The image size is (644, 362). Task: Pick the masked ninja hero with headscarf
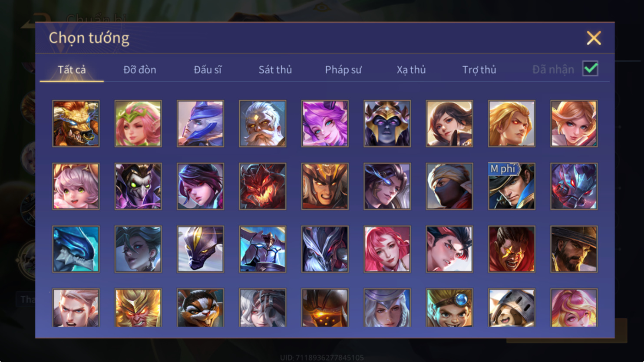coord(449,187)
